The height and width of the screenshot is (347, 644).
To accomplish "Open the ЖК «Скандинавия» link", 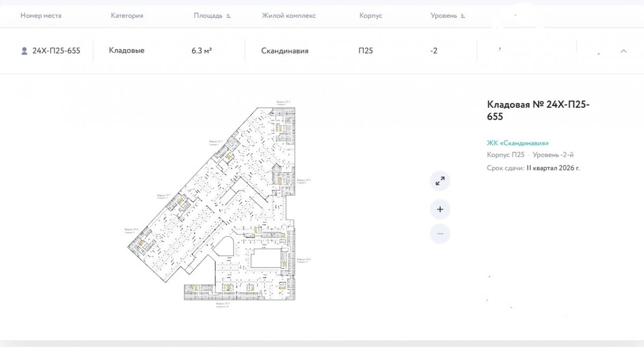I will (x=517, y=143).
